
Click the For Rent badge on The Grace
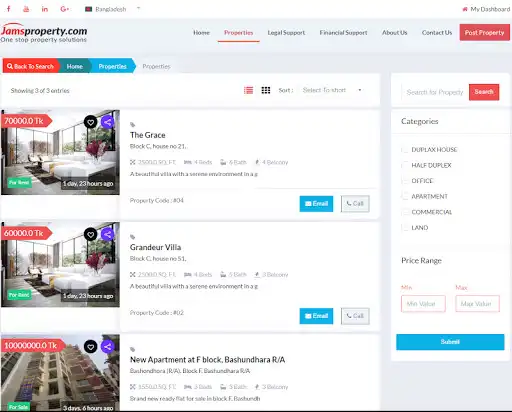pyautogui.click(x=19, y=182)
